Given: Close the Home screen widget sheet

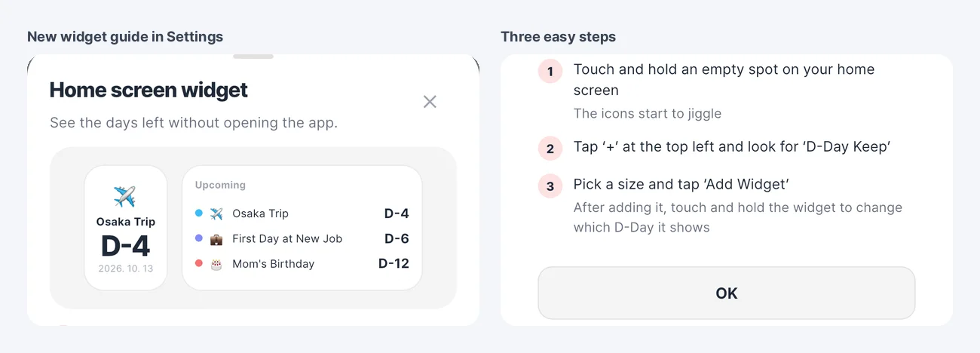Looking at the screenshot, I should (x=430, y=102).
